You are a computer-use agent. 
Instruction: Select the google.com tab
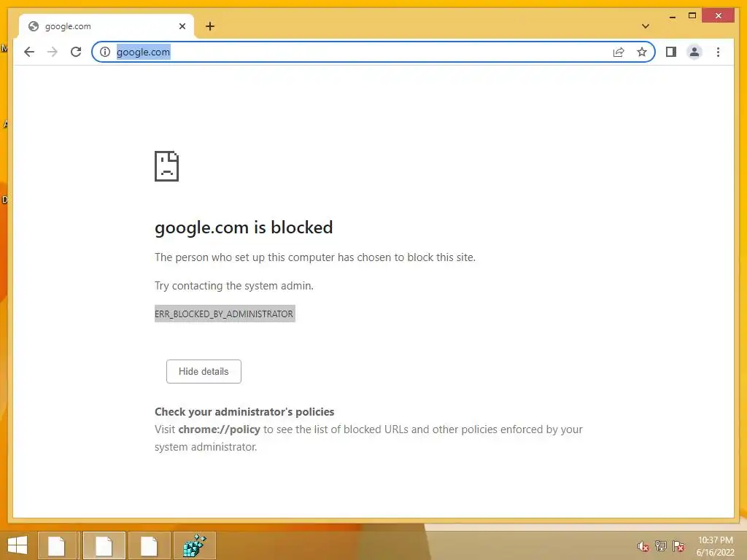pyautogui.click(x=107, y=26)
